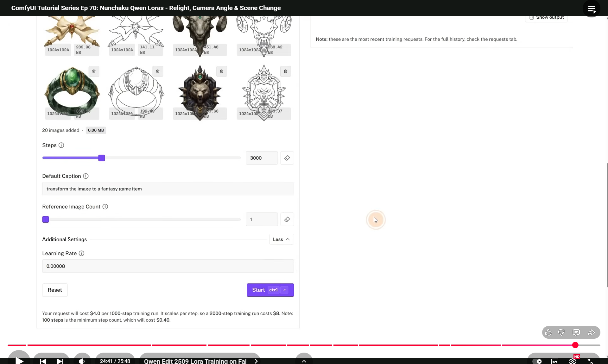Click the Reset button

point(55,290)
